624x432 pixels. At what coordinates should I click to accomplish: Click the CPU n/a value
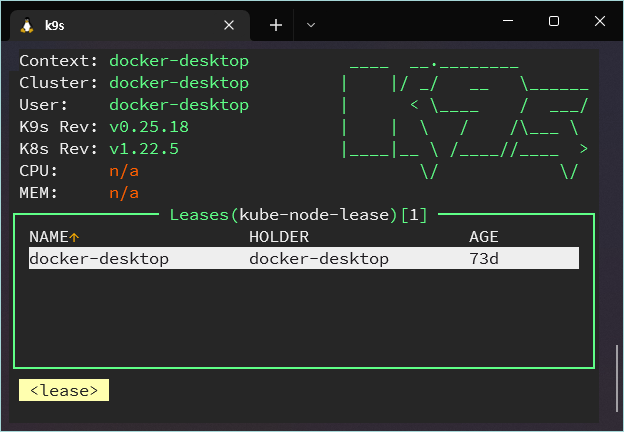[x=124, y=171]
